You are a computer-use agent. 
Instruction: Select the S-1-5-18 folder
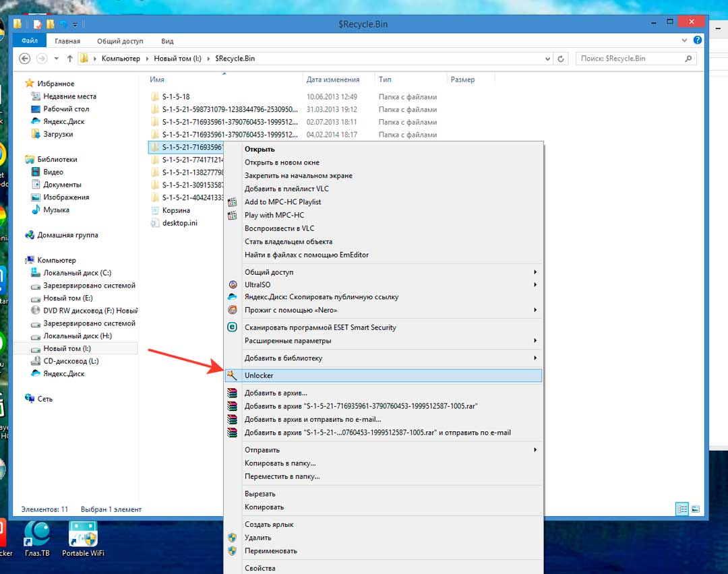[175, 96]
